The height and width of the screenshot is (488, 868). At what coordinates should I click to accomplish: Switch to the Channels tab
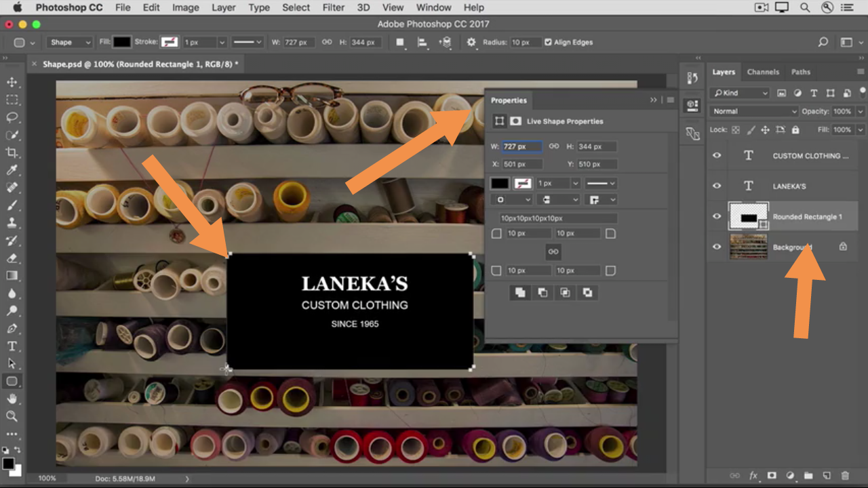click(x=763, y=72)
